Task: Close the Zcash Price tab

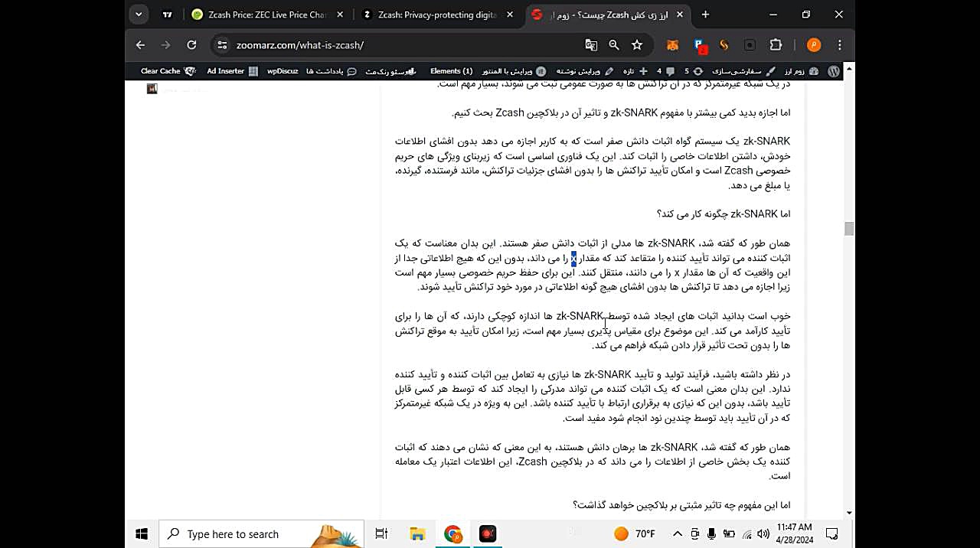Action: click(x=340, y=15)
